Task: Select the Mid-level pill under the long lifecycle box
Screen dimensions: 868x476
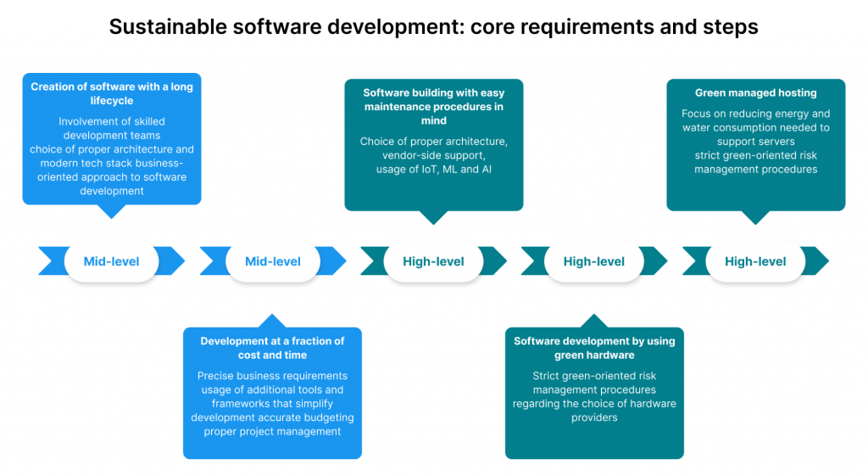Action: tap(111, 261)
